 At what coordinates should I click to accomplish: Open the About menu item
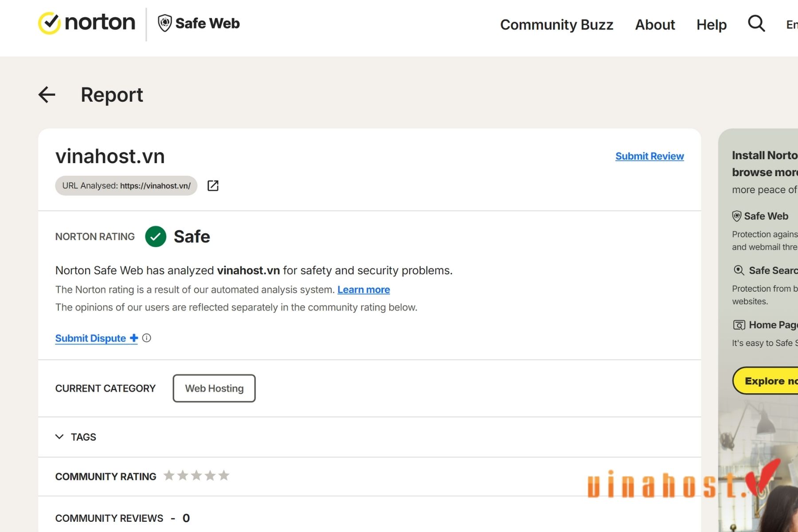click(x=655, y=24)
